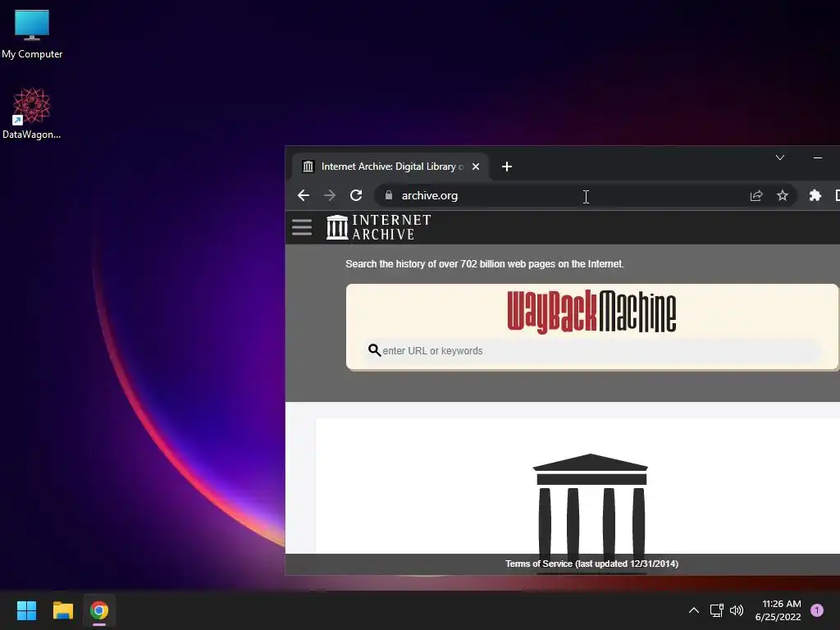840x630 pixels.
Task: Open network status tray icon
Action: tap(716, 610)
